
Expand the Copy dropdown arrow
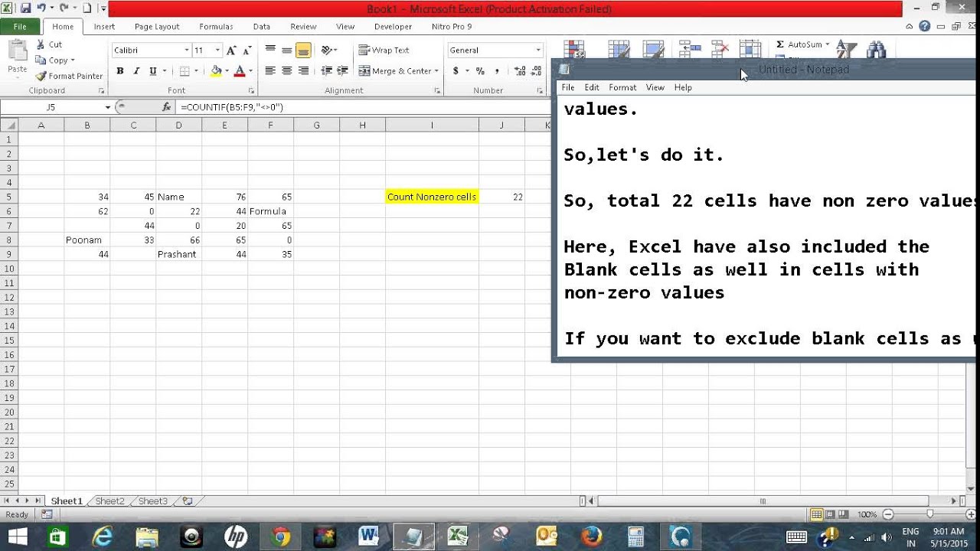coord(73,60)
